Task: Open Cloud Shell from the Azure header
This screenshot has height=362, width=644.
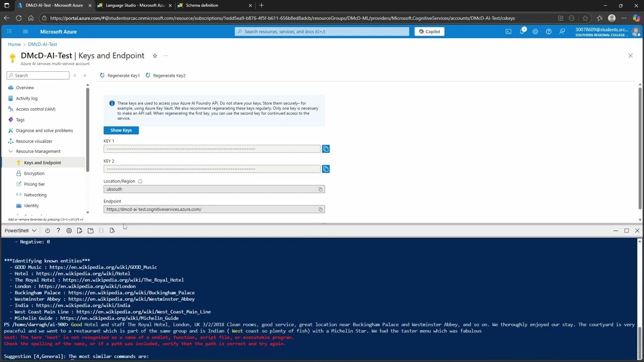Action: (x=508, y=32)
